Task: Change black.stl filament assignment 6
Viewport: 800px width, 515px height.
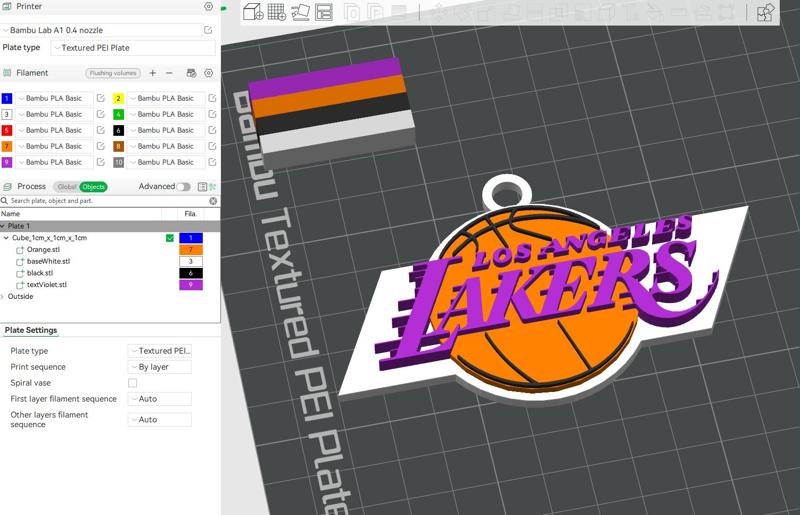Action: click(191, 273)
